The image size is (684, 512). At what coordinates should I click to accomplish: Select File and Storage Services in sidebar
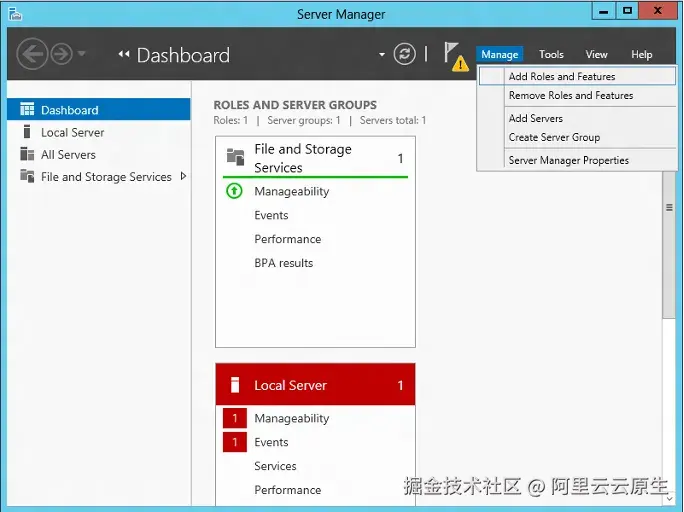click(x=99, y=177)
